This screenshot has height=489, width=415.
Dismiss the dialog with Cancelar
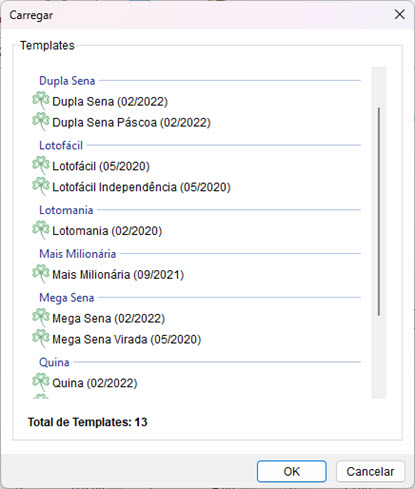point(370,471)
